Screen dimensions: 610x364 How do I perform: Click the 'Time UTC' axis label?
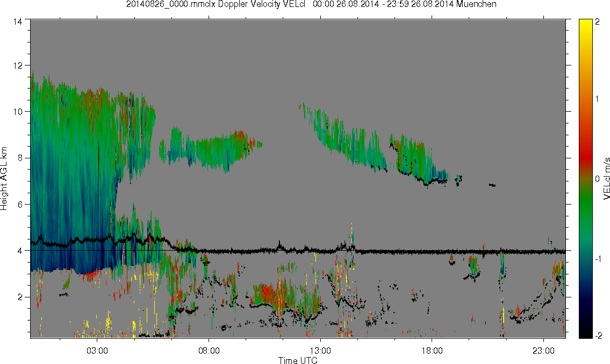(298, 360)
